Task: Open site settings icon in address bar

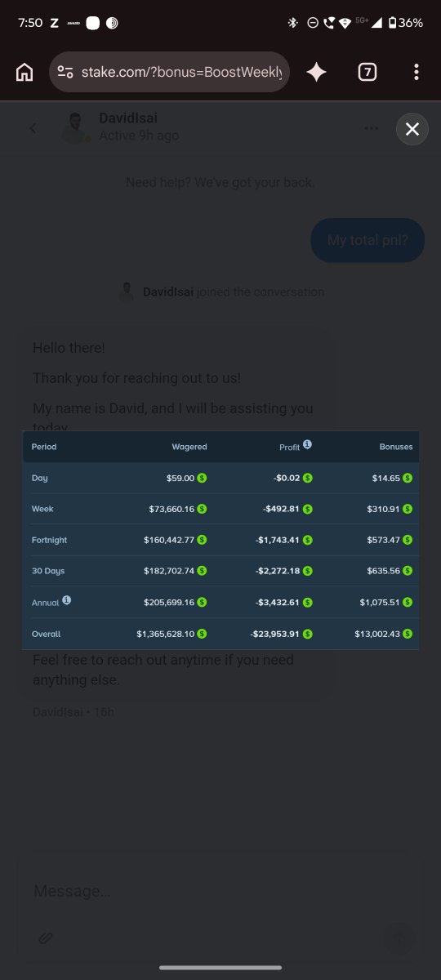Action: click(65, 72)
